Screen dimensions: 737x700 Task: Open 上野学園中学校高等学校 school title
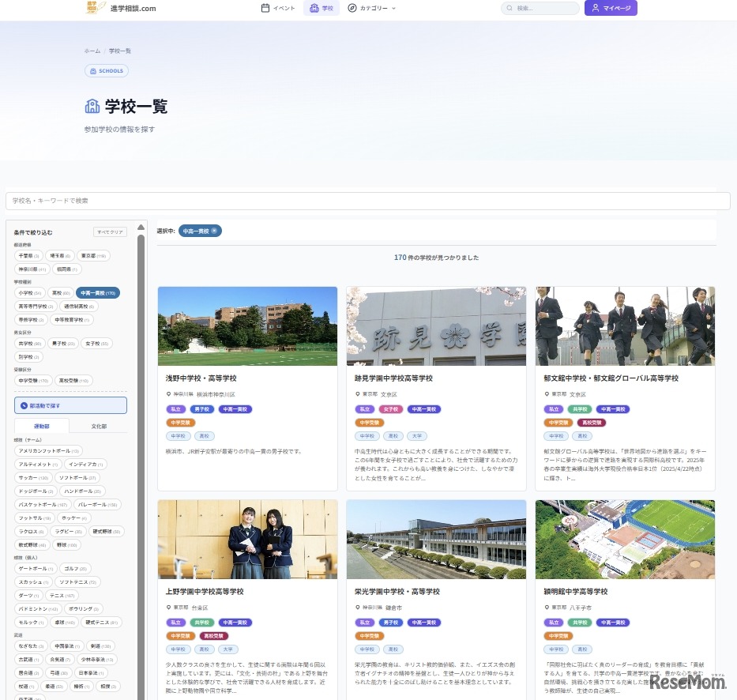(205, 592)
